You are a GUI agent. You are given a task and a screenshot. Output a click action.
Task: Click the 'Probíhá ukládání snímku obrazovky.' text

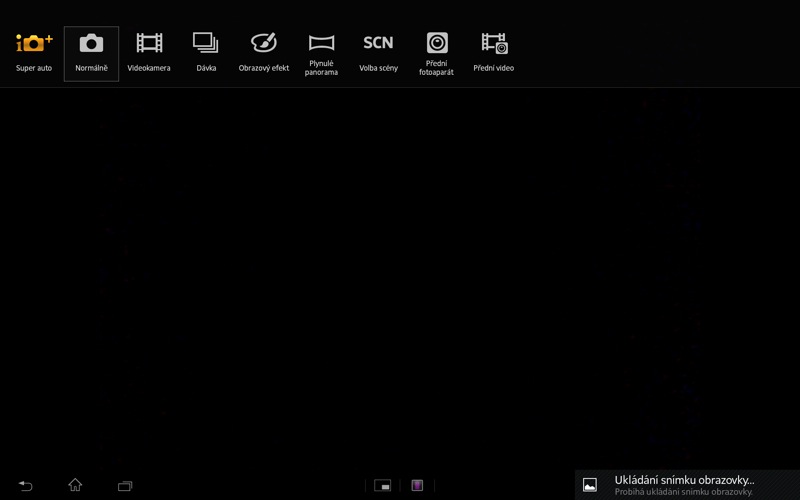pyautogui.click(x=684, y=492)
